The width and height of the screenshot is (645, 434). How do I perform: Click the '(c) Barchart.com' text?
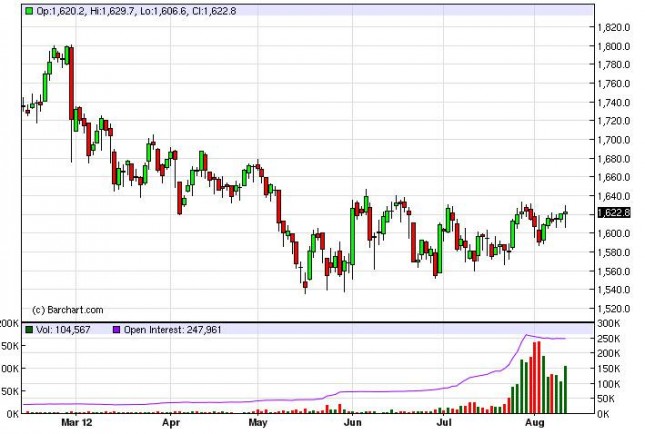67,310
